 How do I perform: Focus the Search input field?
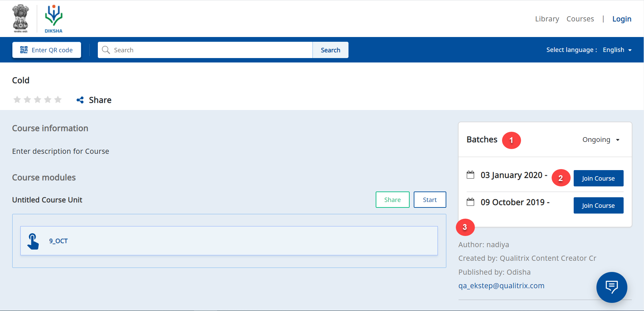(x=211, y=50)
